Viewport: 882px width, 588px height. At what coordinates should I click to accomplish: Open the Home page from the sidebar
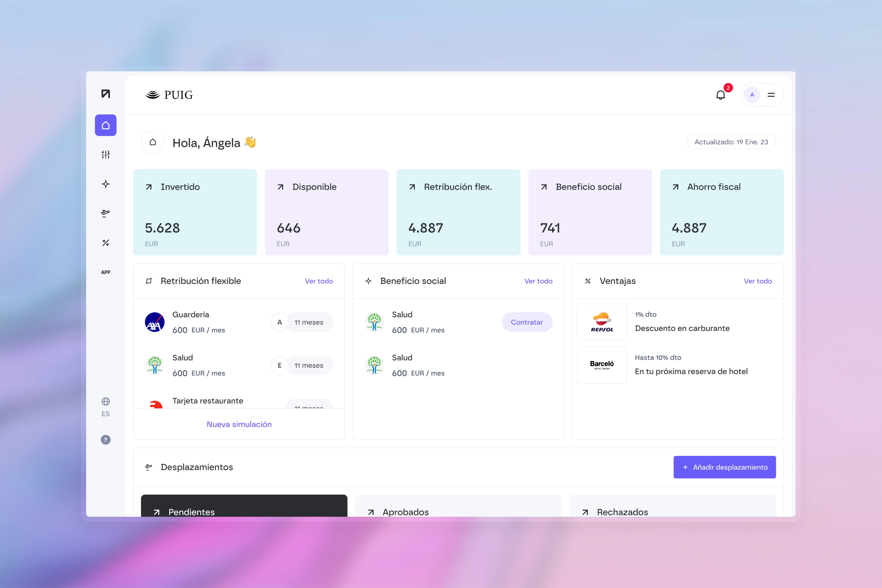tap(106, 125)
